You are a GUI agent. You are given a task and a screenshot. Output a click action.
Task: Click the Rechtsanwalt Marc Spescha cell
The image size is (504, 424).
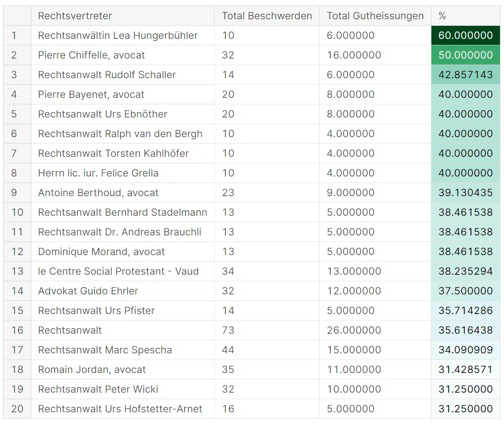coord(105,350)
